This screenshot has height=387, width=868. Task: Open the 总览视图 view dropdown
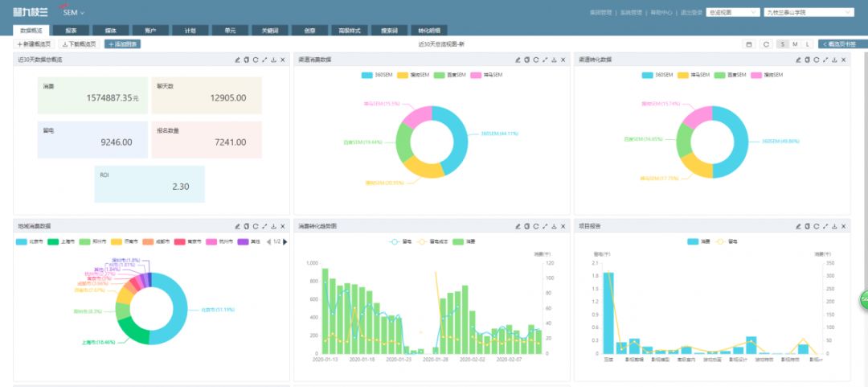pyautogui.click(x=733, y=12)
